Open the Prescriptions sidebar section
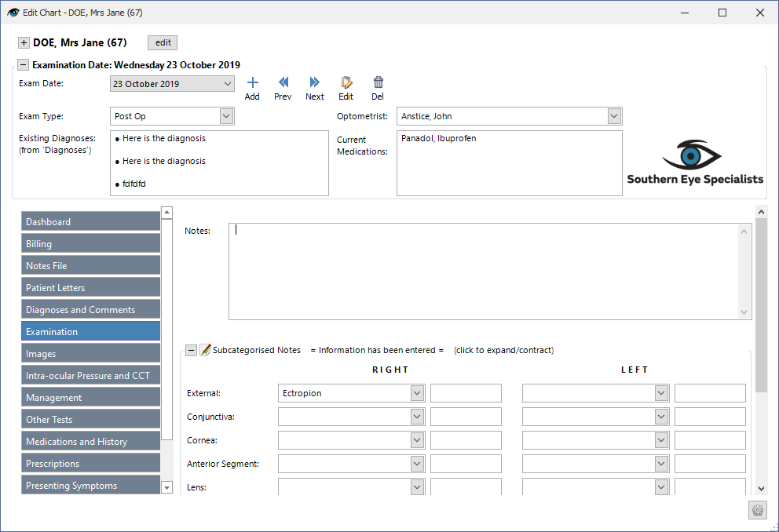This screenshot has width=779, height=532. (90, 464)
